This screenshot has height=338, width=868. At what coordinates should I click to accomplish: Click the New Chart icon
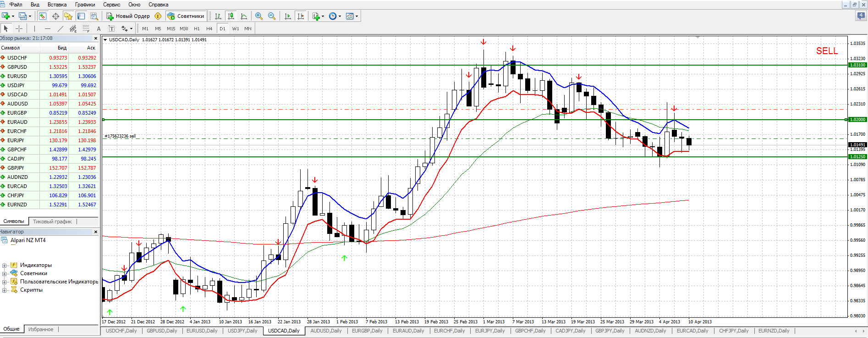(x=6, y=16)
